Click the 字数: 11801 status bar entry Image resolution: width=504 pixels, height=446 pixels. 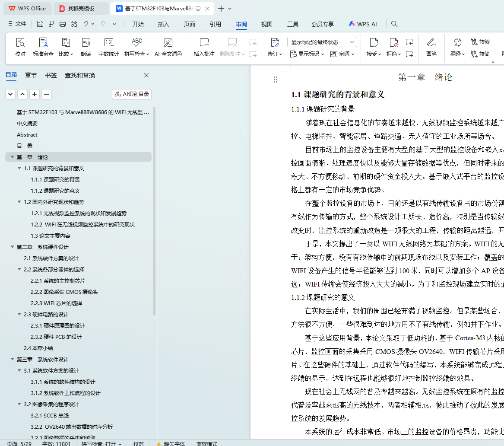(56, 443)
